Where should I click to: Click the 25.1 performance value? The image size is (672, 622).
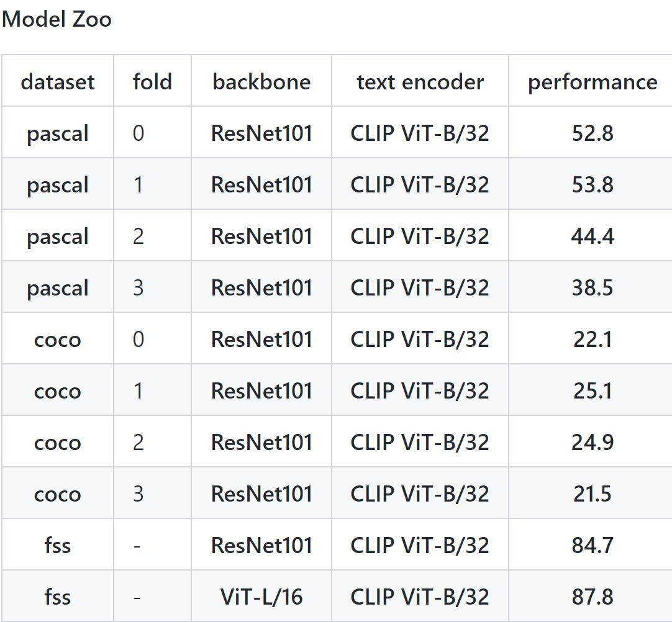click(592, 391)
